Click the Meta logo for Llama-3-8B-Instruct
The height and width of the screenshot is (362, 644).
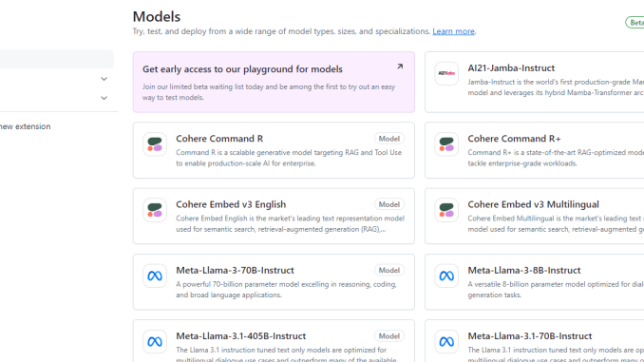click(446, 276)
